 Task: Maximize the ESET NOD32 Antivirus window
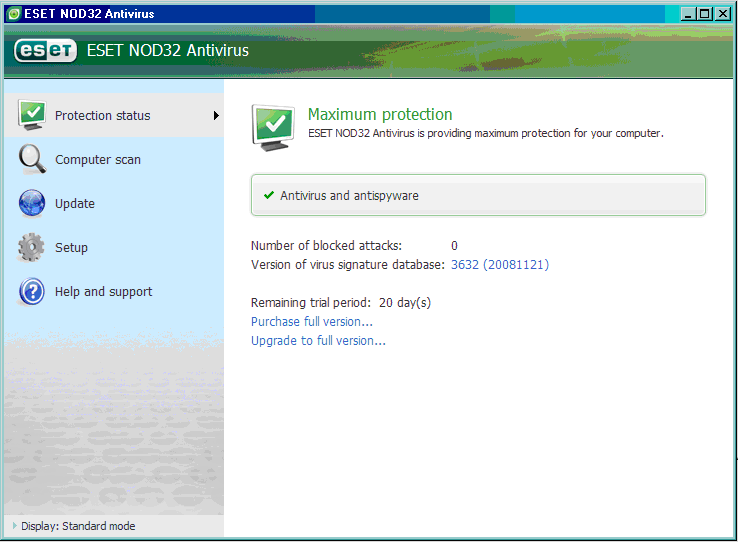tap(705, 14)
